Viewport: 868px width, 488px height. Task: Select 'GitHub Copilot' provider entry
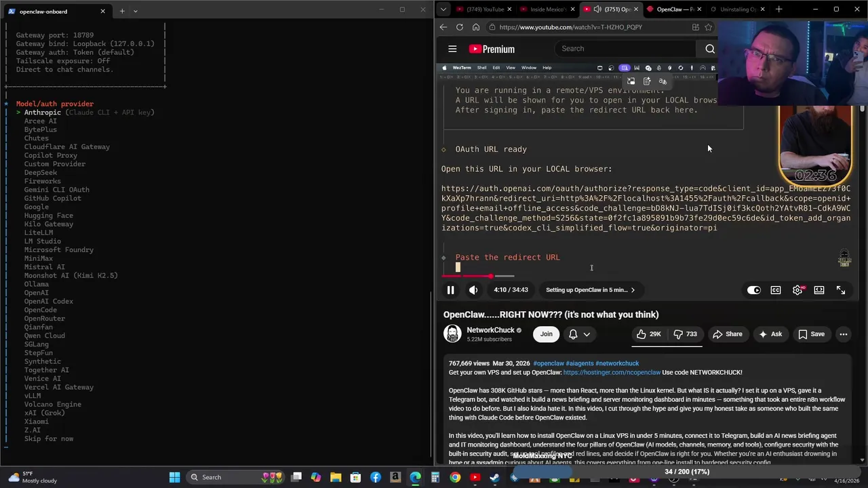click(53, 199)
